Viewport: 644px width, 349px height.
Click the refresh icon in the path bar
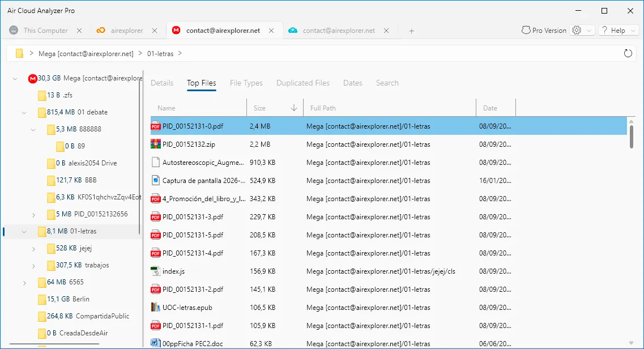click(x=628, y=53)
